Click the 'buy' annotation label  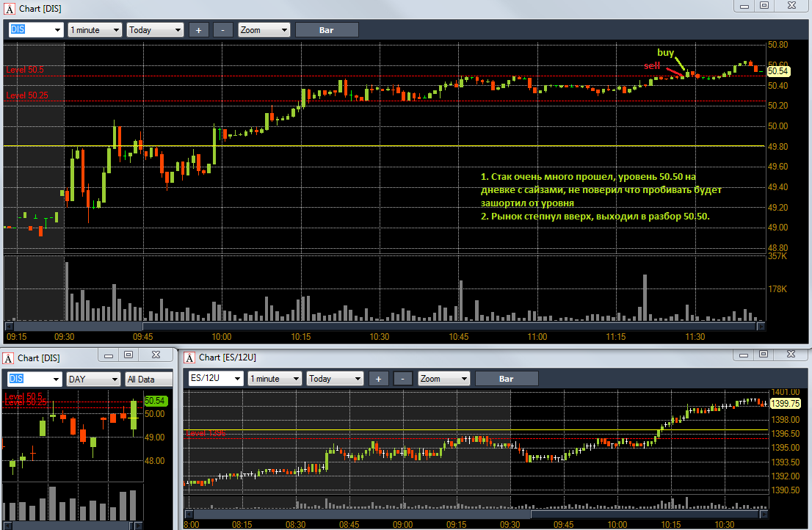pyautogui.click(x=665, y=52)
